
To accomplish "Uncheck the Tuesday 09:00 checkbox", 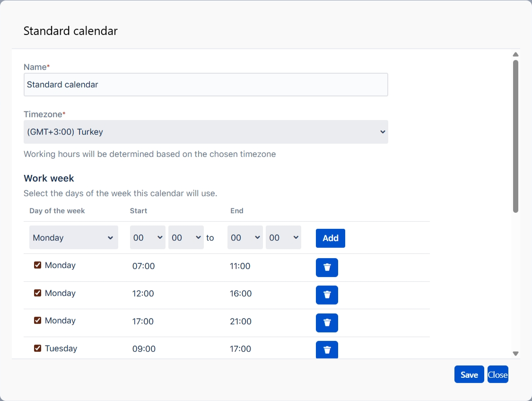I will 38,349.
